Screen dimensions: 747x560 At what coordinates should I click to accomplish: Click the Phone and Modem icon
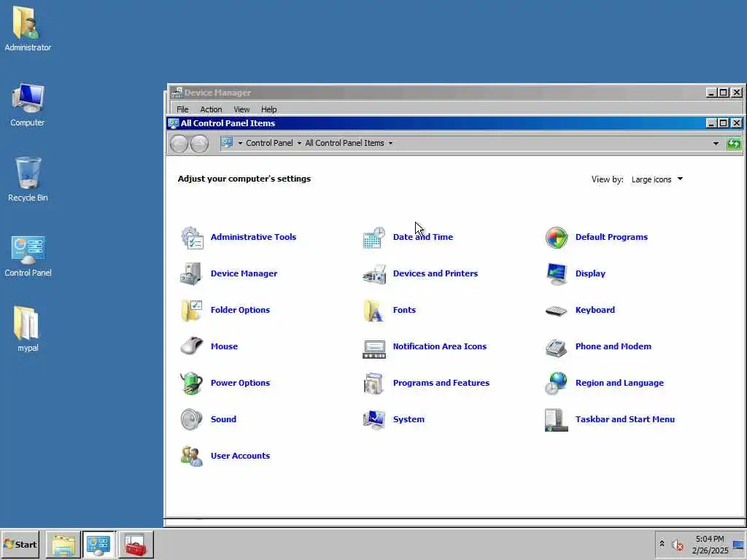[x=557, y=348]
